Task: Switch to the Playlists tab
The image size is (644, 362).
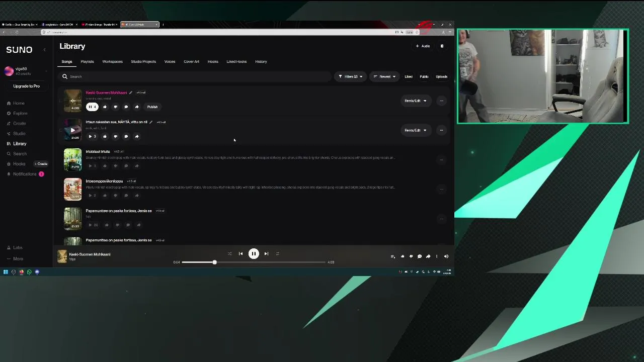Action: point(87,61)
